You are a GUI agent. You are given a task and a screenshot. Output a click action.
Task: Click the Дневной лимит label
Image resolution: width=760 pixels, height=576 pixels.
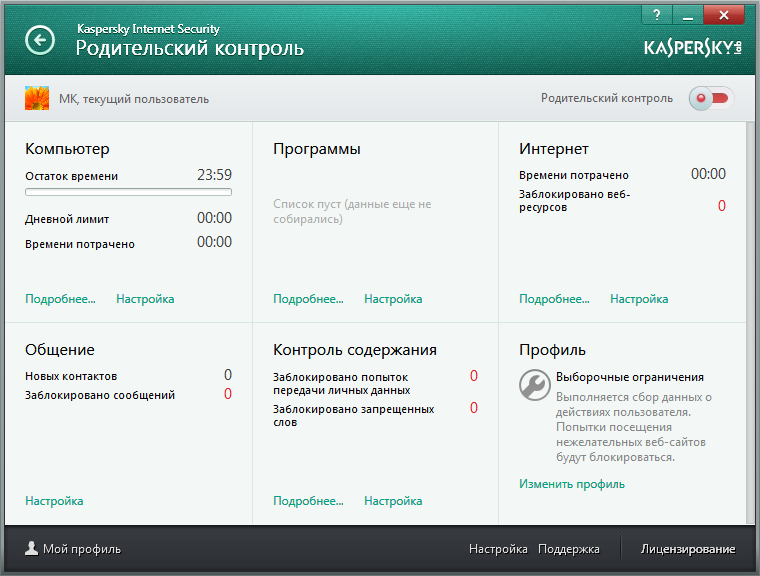[67, 219]
